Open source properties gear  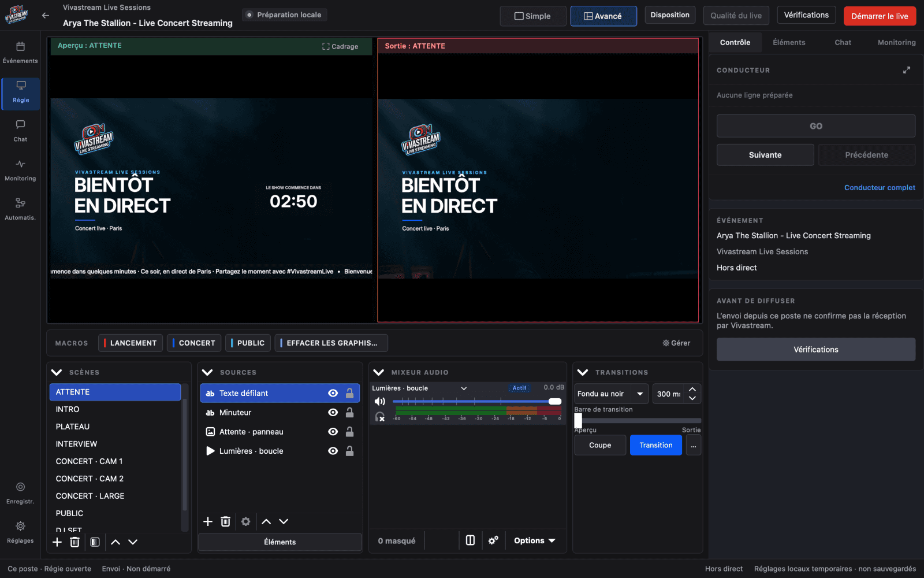245,521
